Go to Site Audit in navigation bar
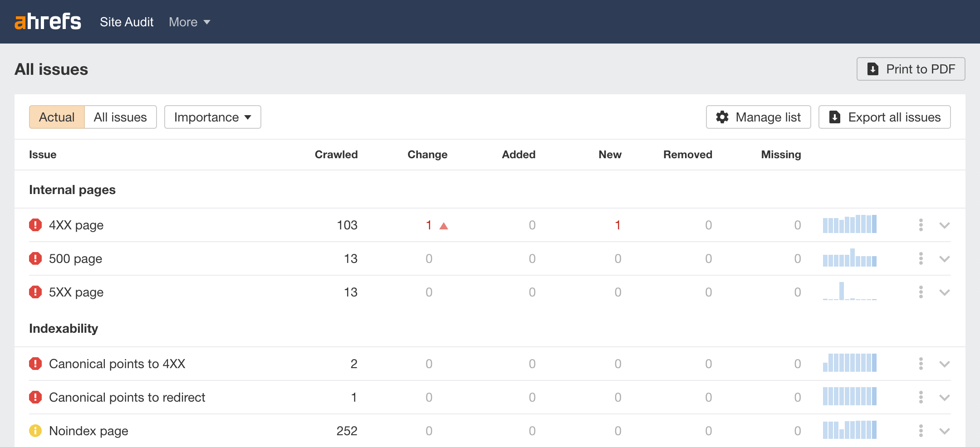The image size is (980, 447). (127, 22)
